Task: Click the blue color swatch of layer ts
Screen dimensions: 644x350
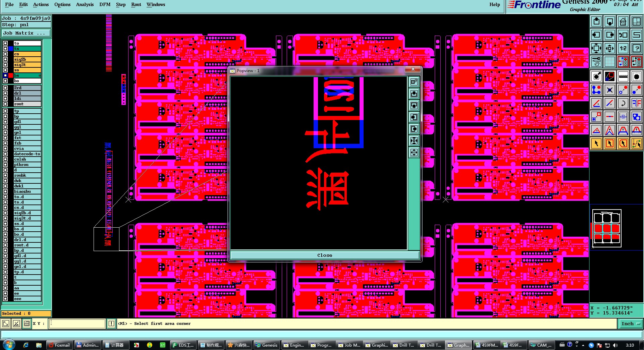Action: click(11, 49)
